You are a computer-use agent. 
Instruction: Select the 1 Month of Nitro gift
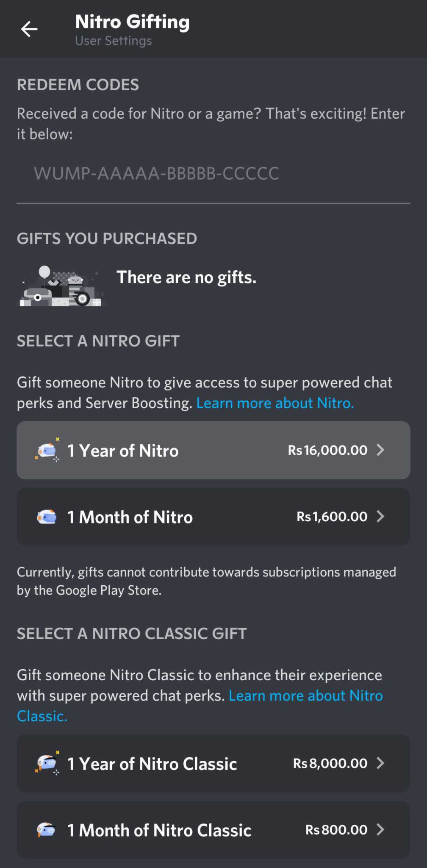click(x=213, y=516)
